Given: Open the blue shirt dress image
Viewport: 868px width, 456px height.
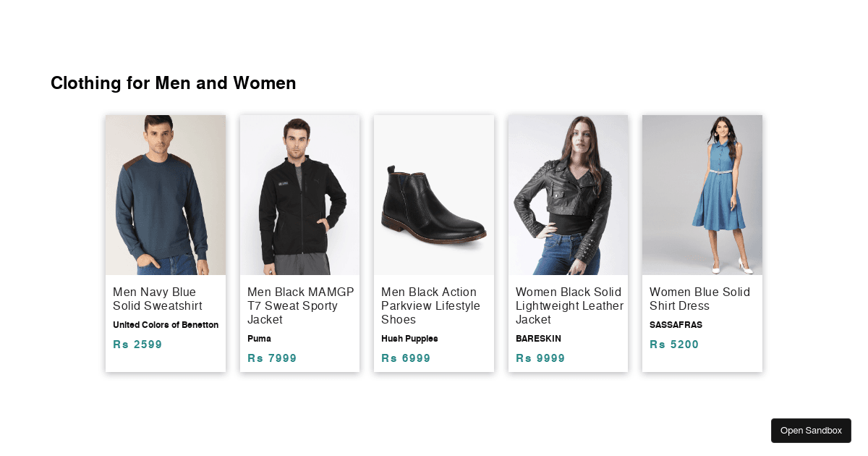Looking at the screenshot, I should click(702, 195).
